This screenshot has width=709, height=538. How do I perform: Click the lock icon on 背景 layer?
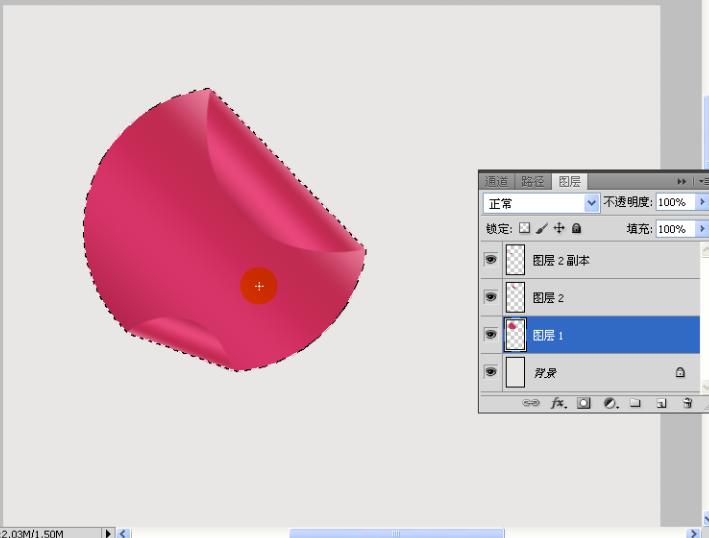click(x=680, y=372)
